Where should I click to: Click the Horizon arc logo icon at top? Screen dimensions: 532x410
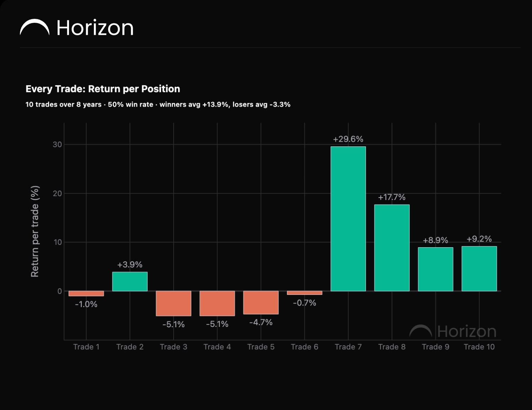click(x=34, y=27)
